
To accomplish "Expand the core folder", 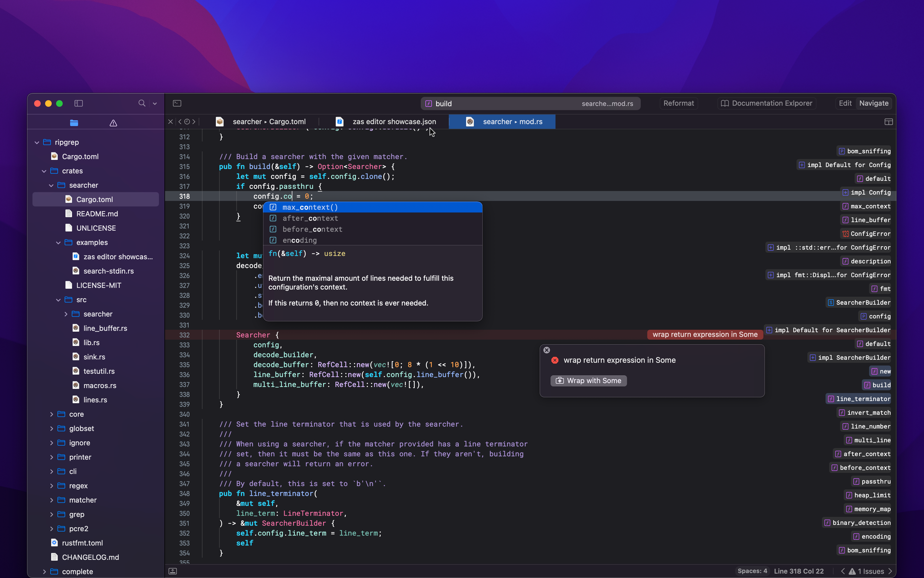I will [51, 415].
